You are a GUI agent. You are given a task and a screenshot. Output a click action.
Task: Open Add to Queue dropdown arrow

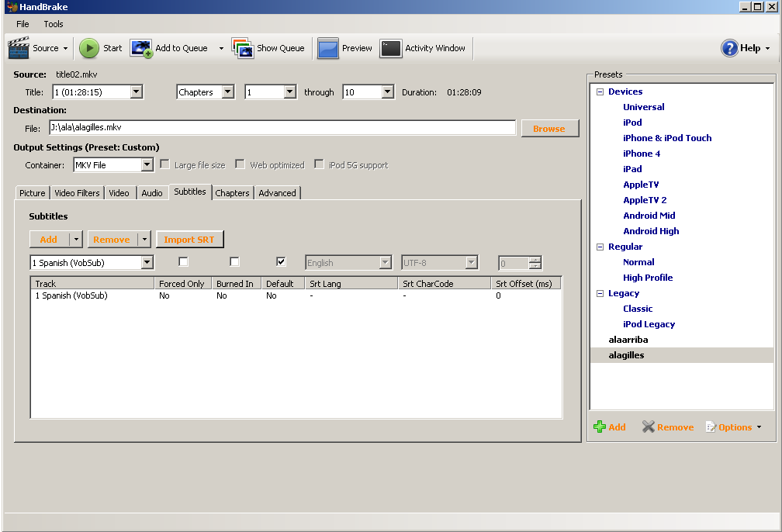click(x=221, y=48)
